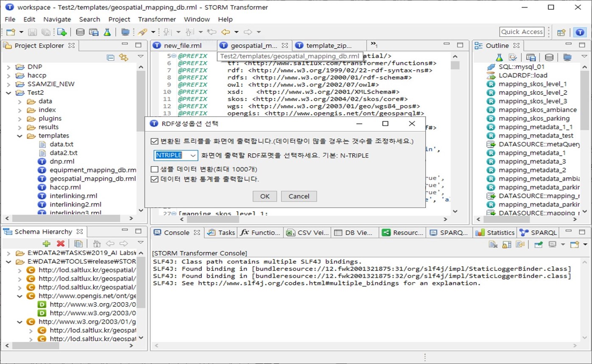
Task: Click the flask run icon in main toolbar
Action: pyautogui.click(x=107, y=32)
